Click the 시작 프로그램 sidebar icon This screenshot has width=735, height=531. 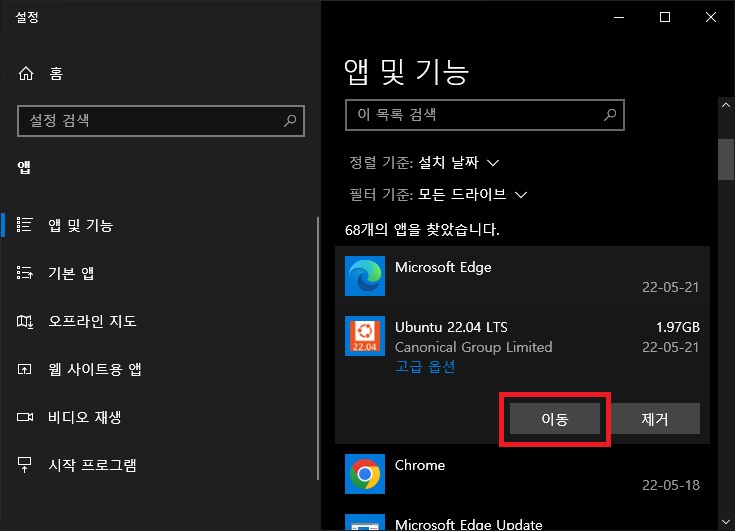24,465
